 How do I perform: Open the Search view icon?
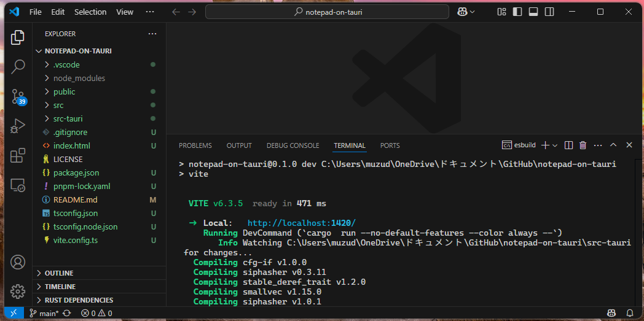18,66
